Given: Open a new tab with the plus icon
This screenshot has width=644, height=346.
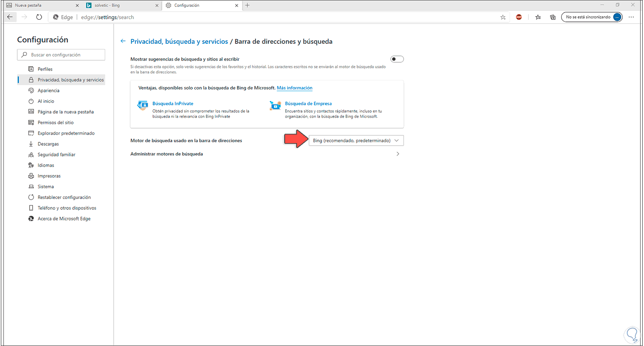Looking at the screenshot, I should [247, 5].
